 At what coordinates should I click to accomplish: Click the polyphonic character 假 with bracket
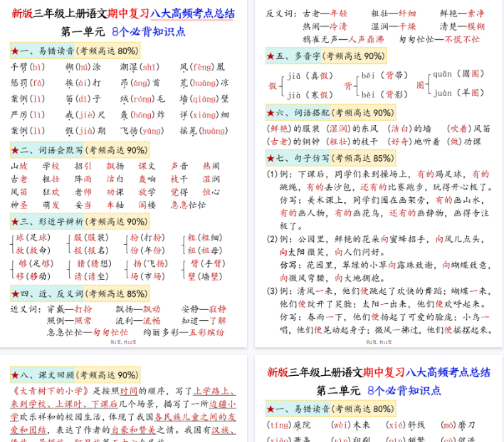272,85
